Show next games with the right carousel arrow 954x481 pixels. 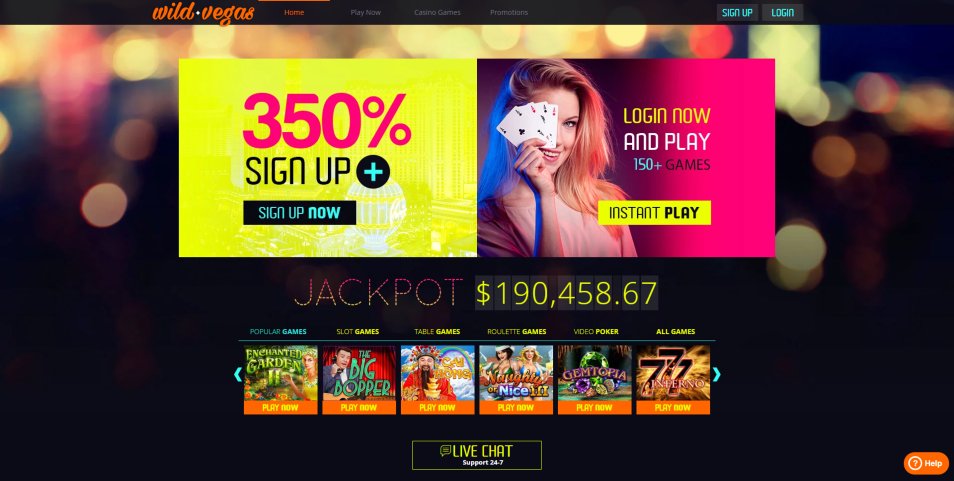(x=716, y=374)
